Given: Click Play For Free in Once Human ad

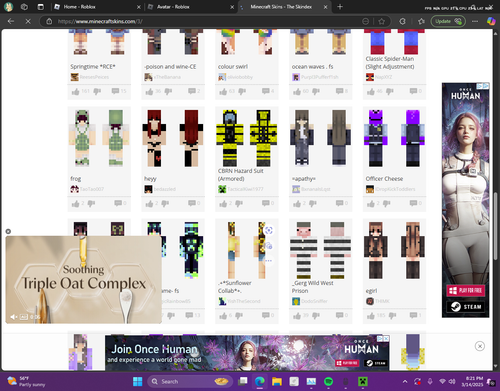Looking at the screenshot, I should click(466, 291).
